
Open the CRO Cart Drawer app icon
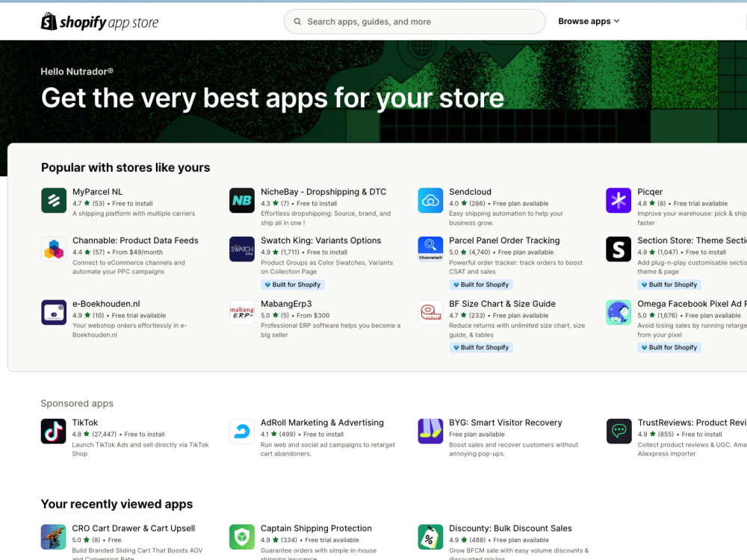53,537
